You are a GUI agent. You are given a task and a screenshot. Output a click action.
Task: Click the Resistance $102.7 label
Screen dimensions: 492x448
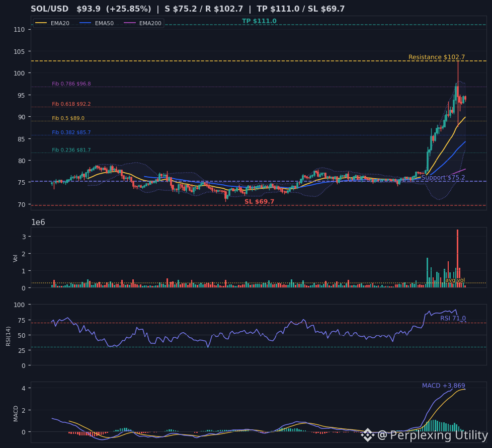437,57
